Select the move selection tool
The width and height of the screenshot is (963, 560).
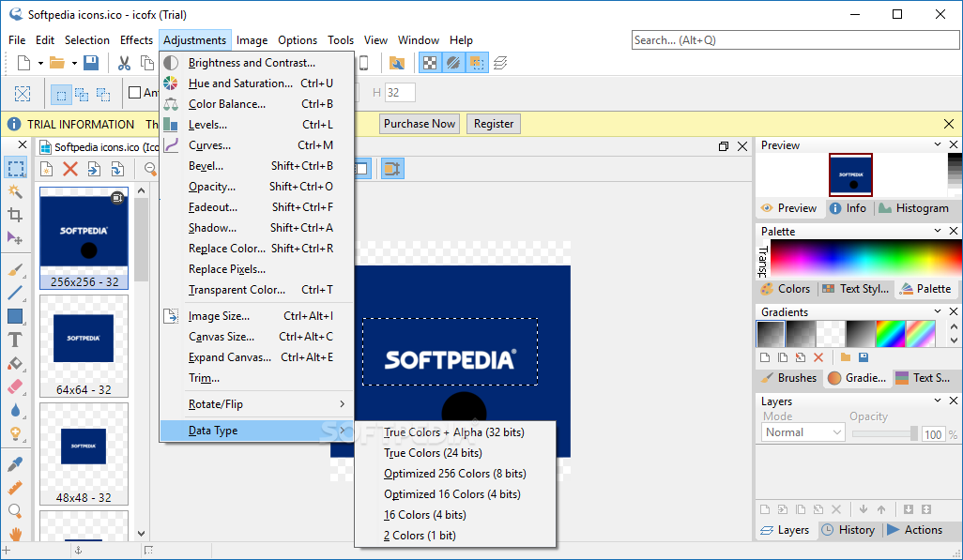tap(15, 237)
